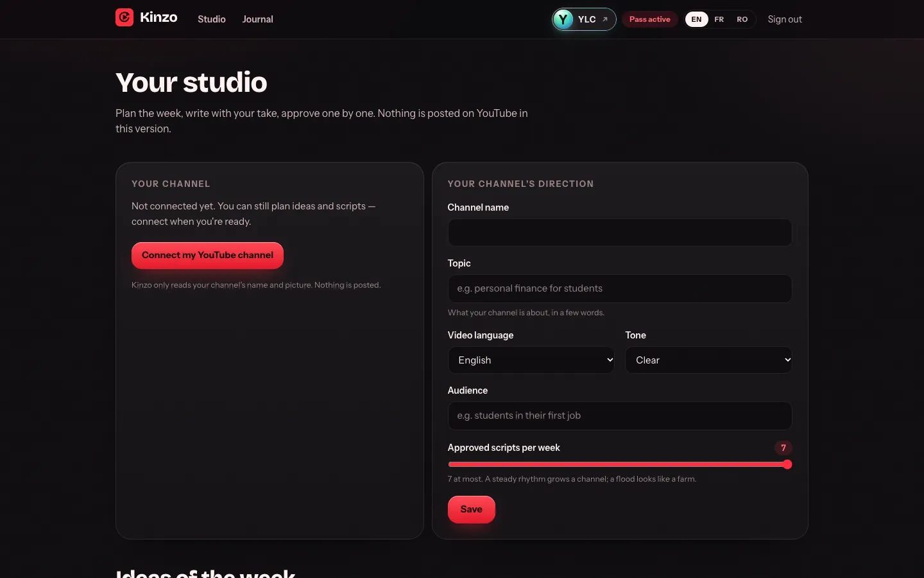The width and height of the screenshot is (924, 578).
Task: Click the Kinzo brand name text
Action: (158, 17)
